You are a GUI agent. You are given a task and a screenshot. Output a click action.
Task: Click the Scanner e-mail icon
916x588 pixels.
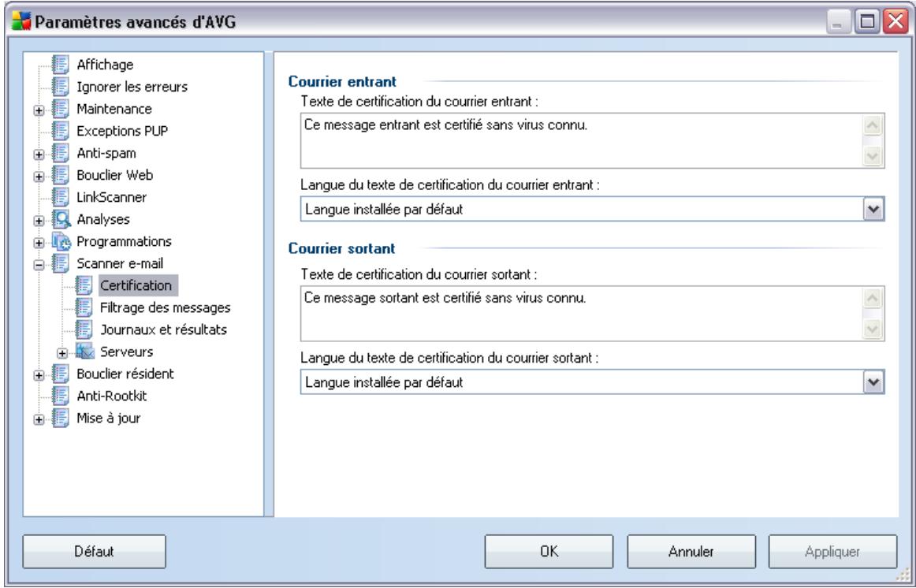tap(61, 264)
